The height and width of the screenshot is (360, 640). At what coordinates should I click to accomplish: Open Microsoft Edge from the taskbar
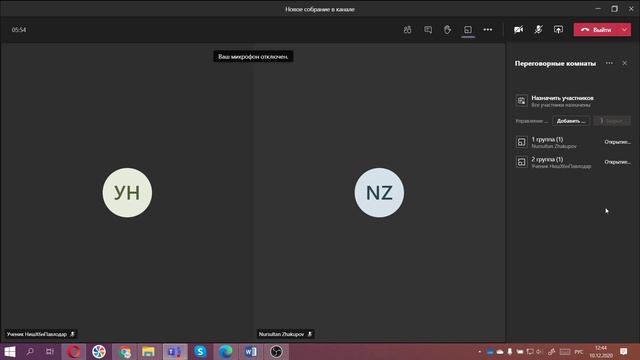tap(225, 351)
